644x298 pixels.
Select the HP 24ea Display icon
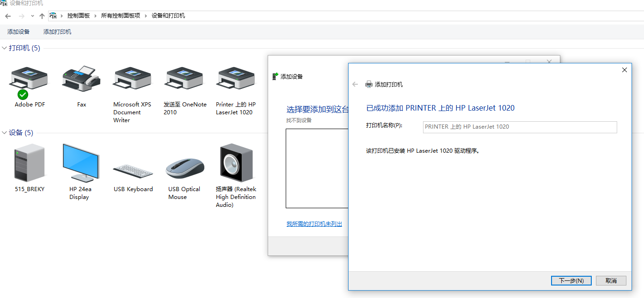click(x=80, y=162)
